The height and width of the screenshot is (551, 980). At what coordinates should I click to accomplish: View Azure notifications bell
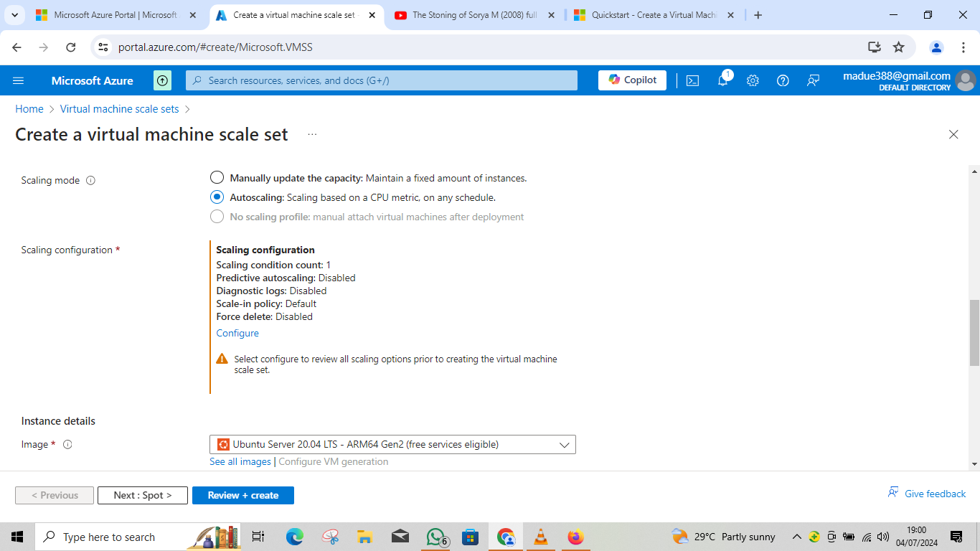pyautogui.click(x=723, y=80)
